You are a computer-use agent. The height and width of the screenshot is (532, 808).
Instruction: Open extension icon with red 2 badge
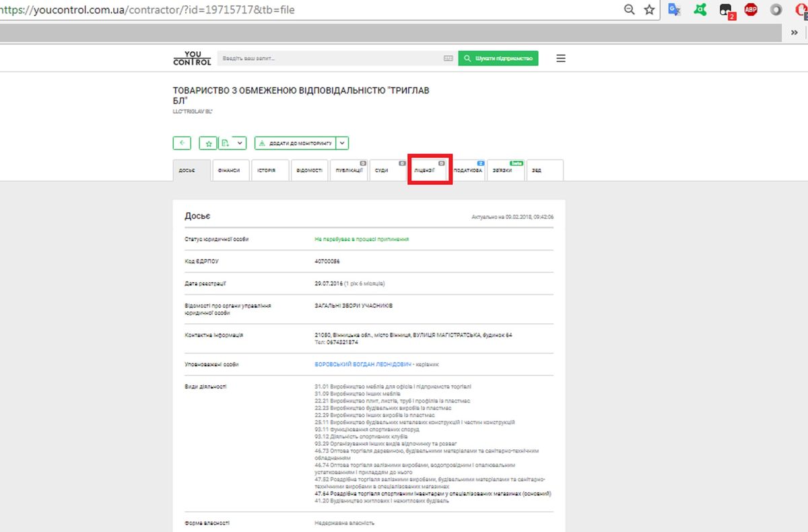click(727, 10)
